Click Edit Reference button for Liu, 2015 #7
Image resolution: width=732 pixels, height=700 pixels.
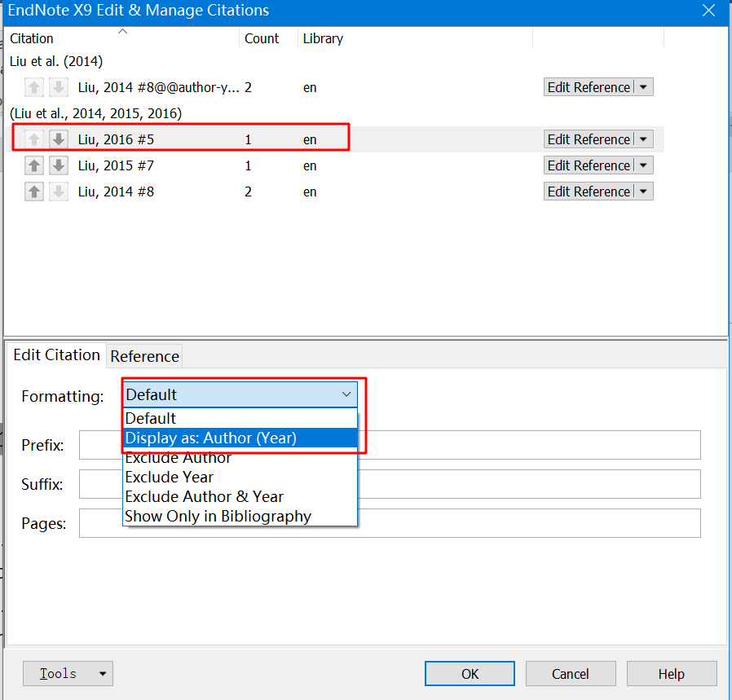click(x=589, y=165)
